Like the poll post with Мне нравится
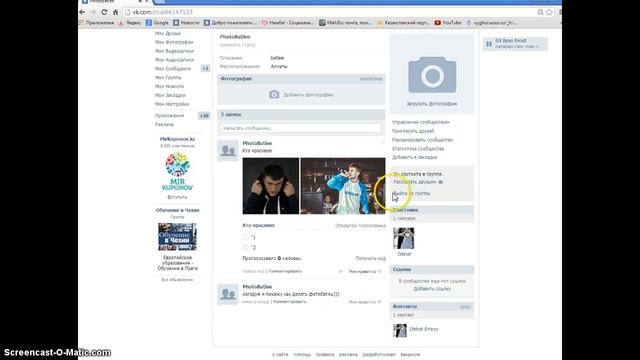 click(x=365, y=271)
